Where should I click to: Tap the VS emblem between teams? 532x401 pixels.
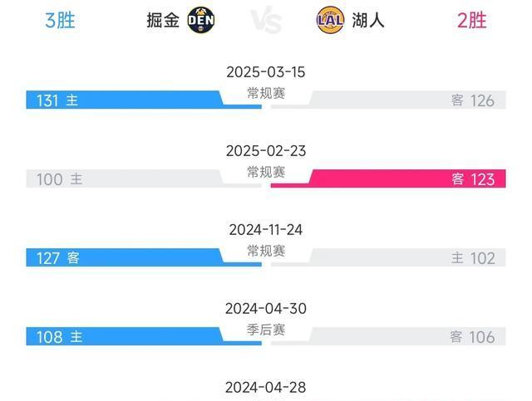(x=266, y=20)
